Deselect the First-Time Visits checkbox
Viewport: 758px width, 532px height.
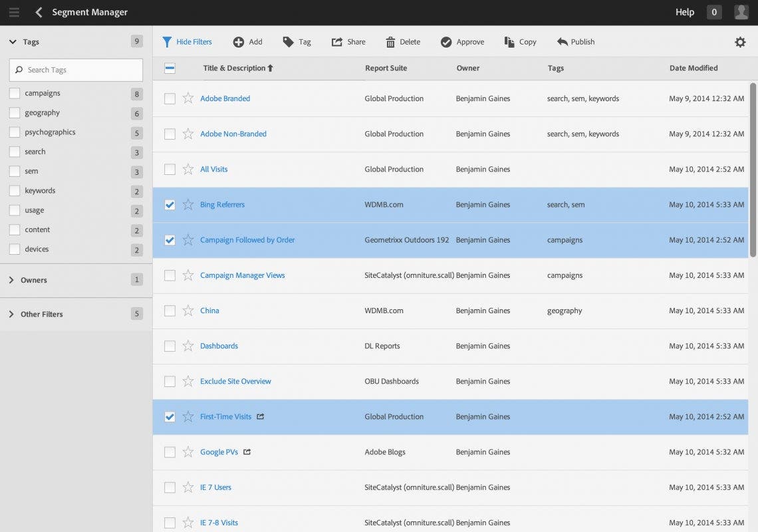170,416
